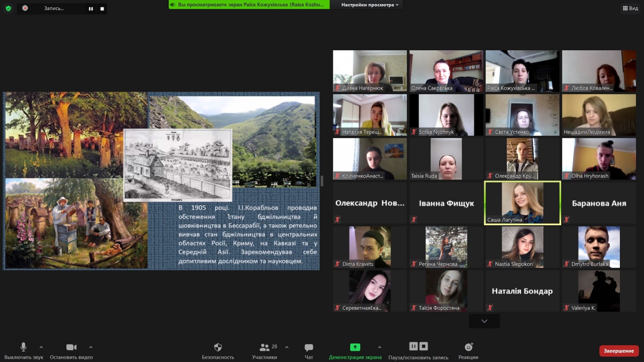The image size is (644, 362).
Task: Click muted mic icon on Наталія Бондар tile
Action: tap(490, 308)
